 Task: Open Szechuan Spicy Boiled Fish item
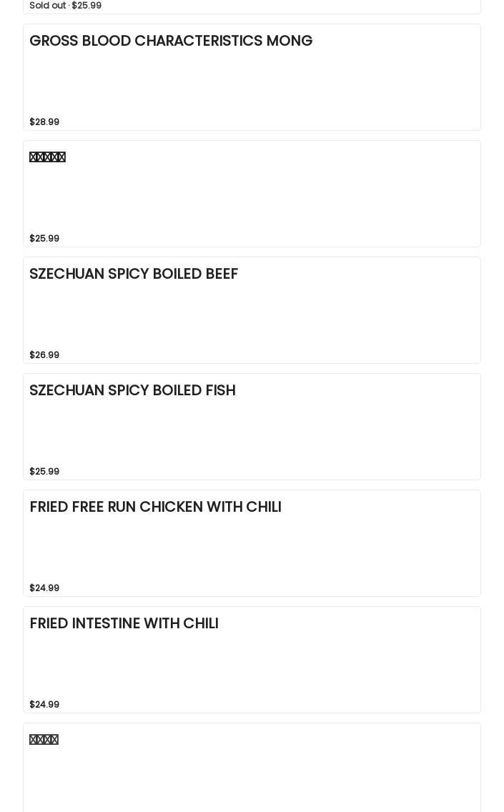click(132, 390)
